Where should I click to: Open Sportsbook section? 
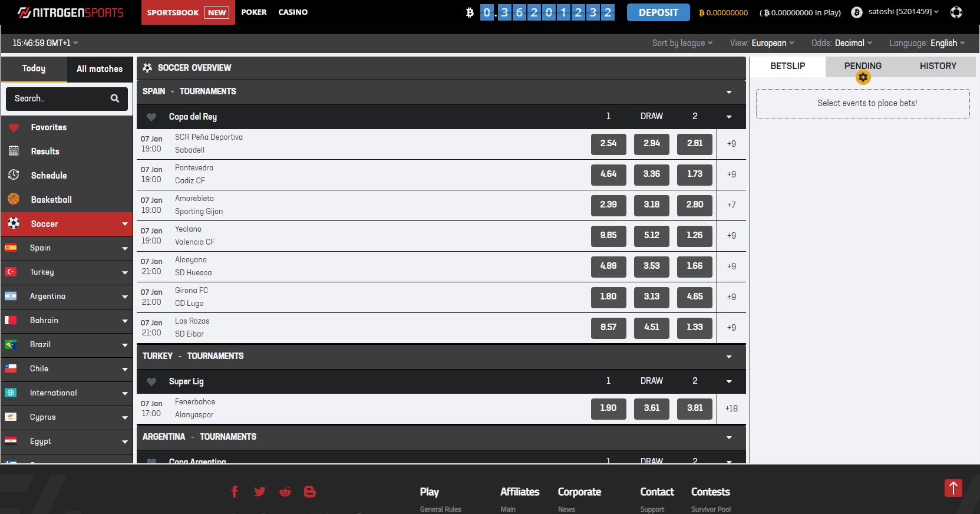pos(188,12)
